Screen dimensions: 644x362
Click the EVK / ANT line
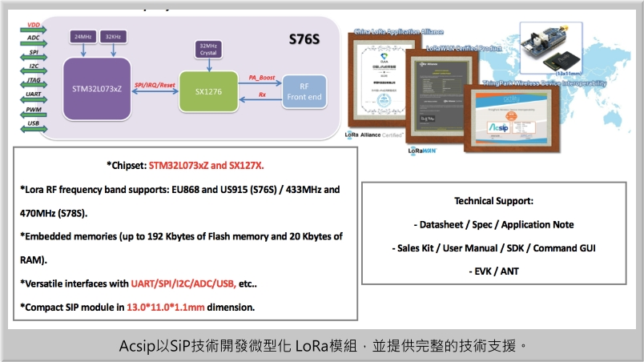(x=493, y=271)
